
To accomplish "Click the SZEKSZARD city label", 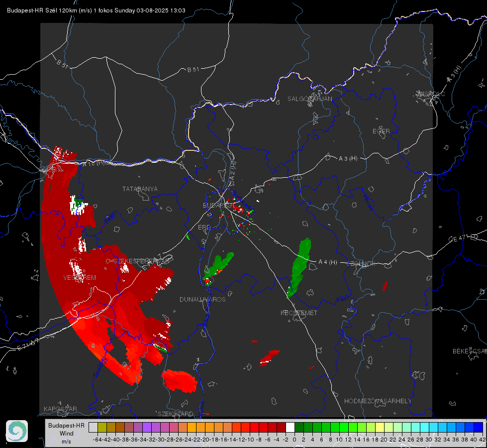I will pyautogui.click(x=176, y=414).
